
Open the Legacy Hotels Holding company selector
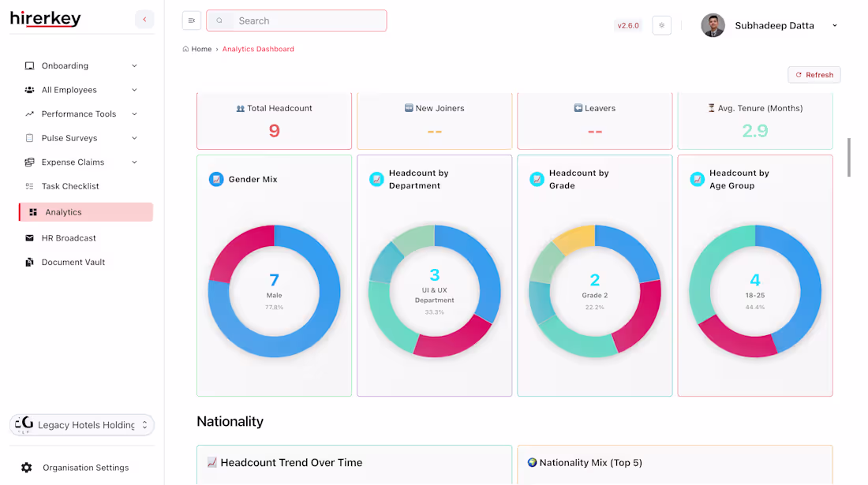pyautogui.click(x=81, y=425)
